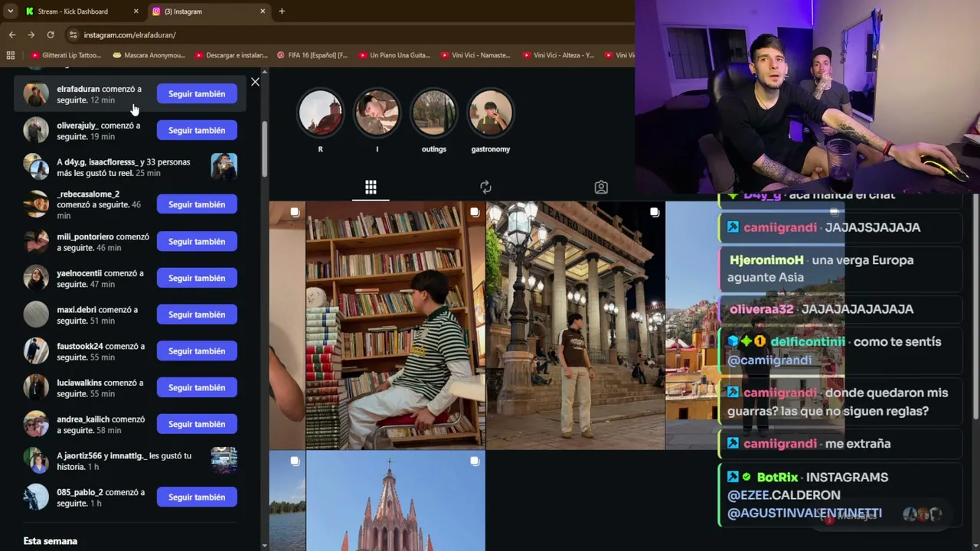The width and height of the screenshot is (980, 551).
Task: Follow back oliverajuly_ with Seguir también
Action: coord(197,130)
